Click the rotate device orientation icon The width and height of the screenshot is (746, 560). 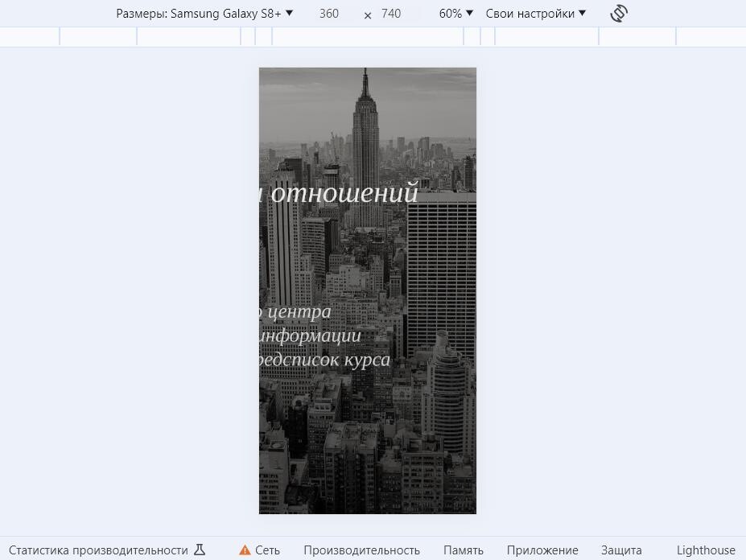coord(619,14)
